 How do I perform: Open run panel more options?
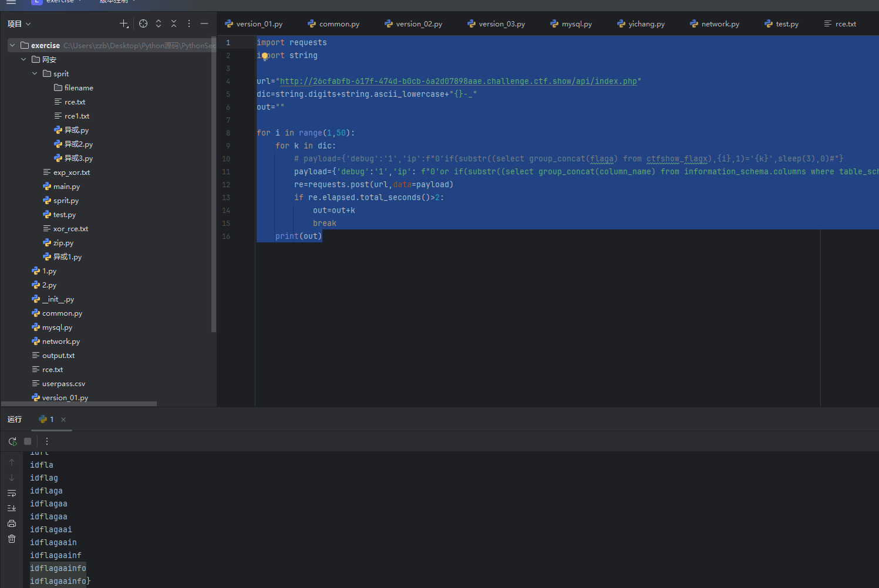tap(47, 441)
